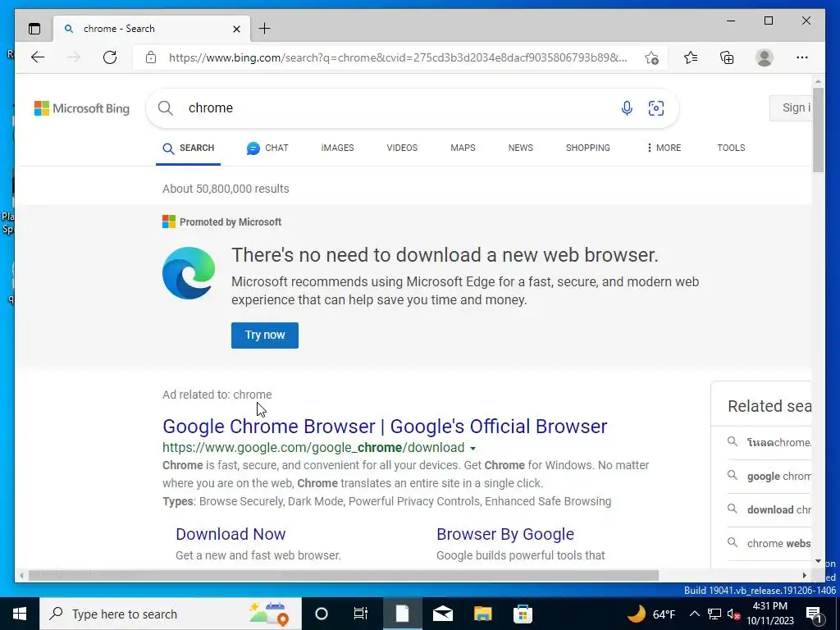Open the Mail app on taskbar

pyautogui.click(x=443, y=614)
